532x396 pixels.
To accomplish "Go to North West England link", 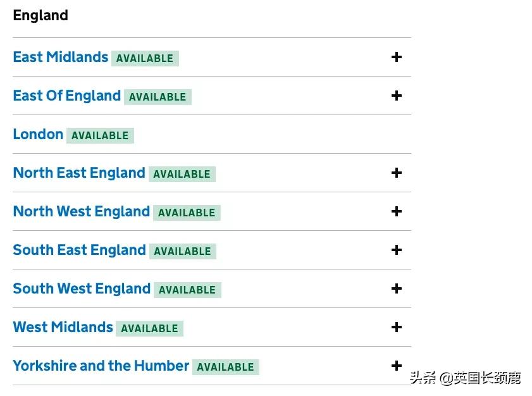I will (x=81, y=211).
